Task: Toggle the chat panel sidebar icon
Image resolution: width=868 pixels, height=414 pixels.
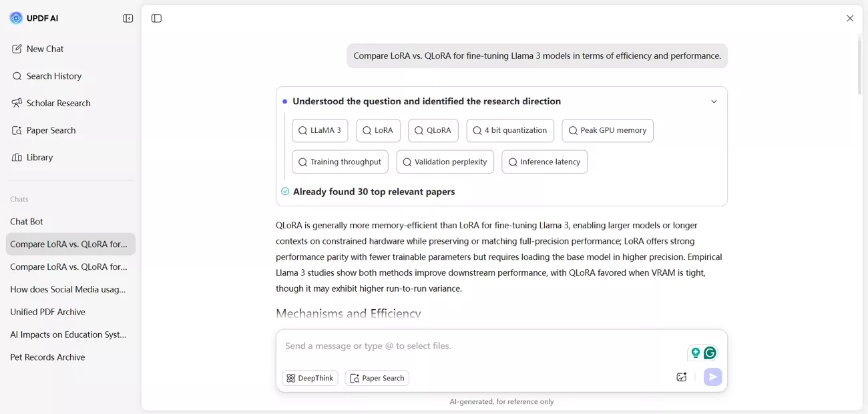Action: click(x=156, y=18)
